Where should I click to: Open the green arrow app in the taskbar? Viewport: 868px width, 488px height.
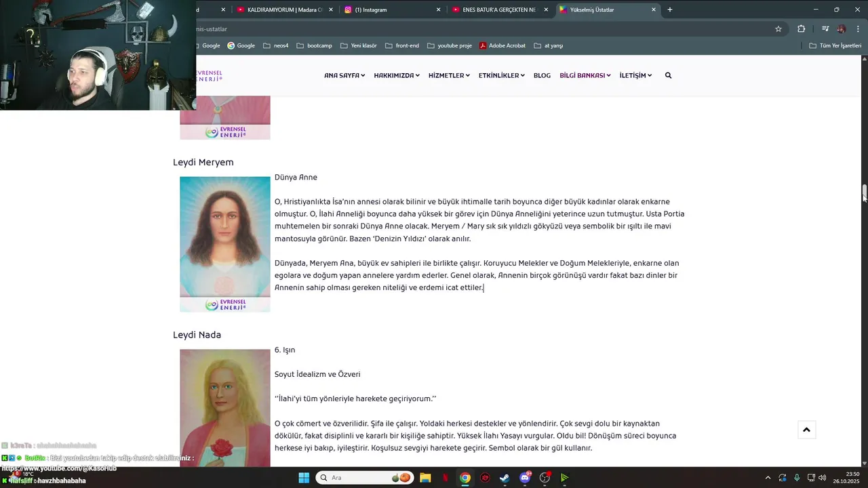tap(564, 478)
